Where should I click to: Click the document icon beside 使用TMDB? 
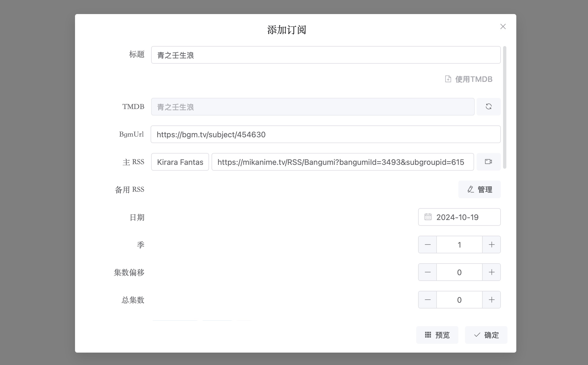448,79
